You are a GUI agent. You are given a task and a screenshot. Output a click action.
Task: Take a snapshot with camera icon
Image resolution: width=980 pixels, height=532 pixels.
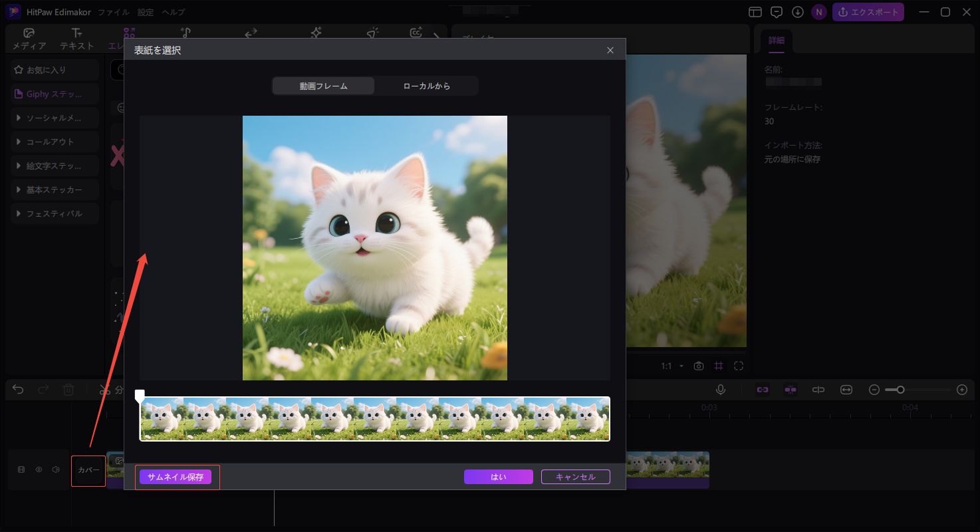click(x=699, y=366)
